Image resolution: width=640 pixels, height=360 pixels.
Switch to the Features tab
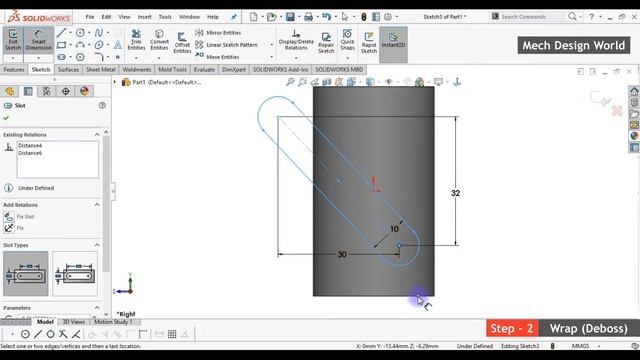(14, 69)
